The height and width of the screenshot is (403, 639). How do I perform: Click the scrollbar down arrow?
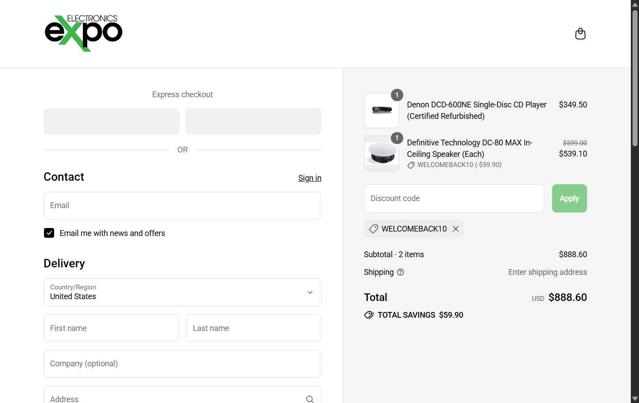click(635, 398)
